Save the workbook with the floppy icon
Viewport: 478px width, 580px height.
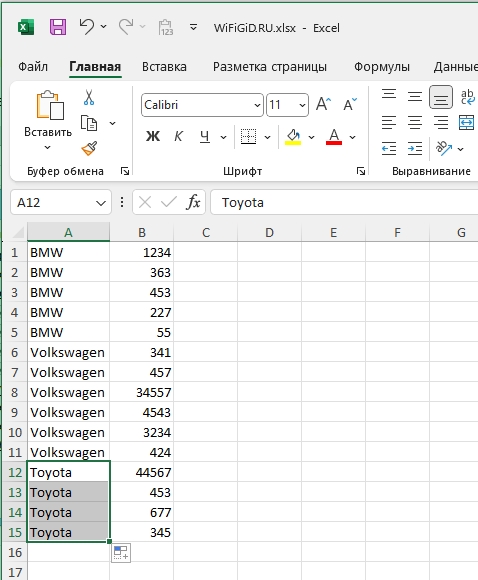click(58, 27)
